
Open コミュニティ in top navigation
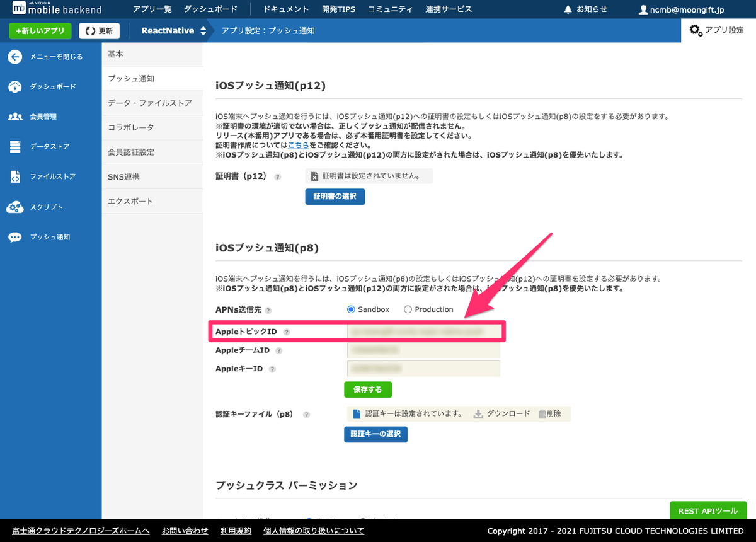pyautogui.click(x=391, y=9)
